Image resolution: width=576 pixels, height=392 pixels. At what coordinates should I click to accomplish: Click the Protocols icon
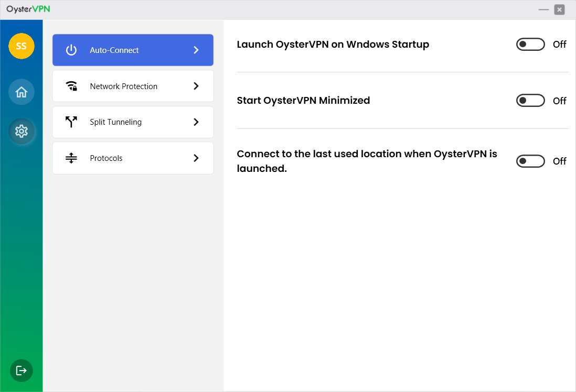71,158
